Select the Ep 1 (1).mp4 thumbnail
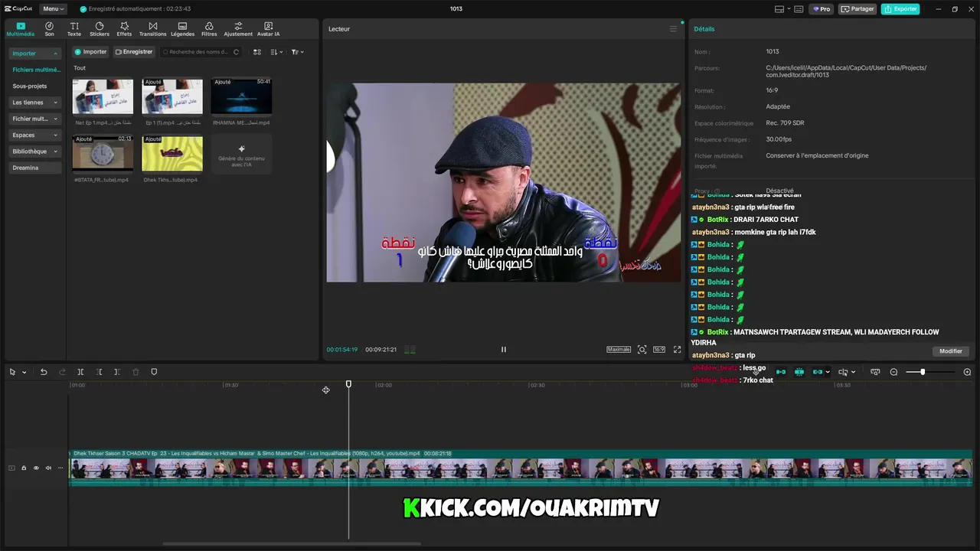 (172, 96)
